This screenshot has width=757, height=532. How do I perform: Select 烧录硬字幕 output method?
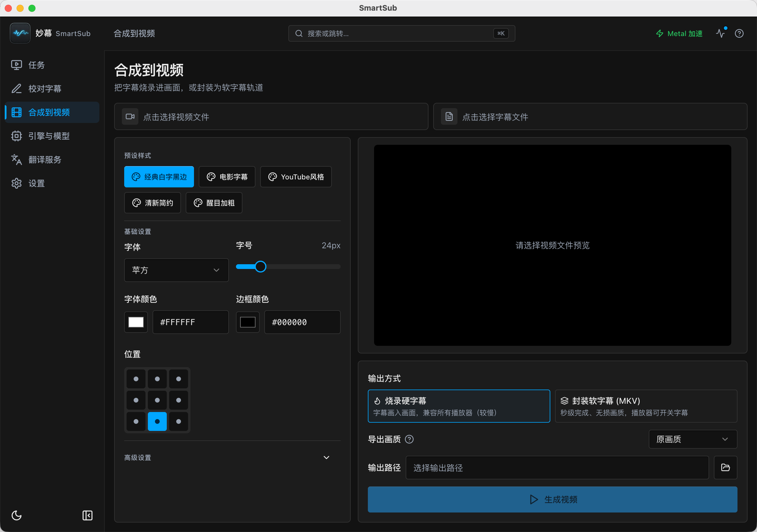point(459,406)
